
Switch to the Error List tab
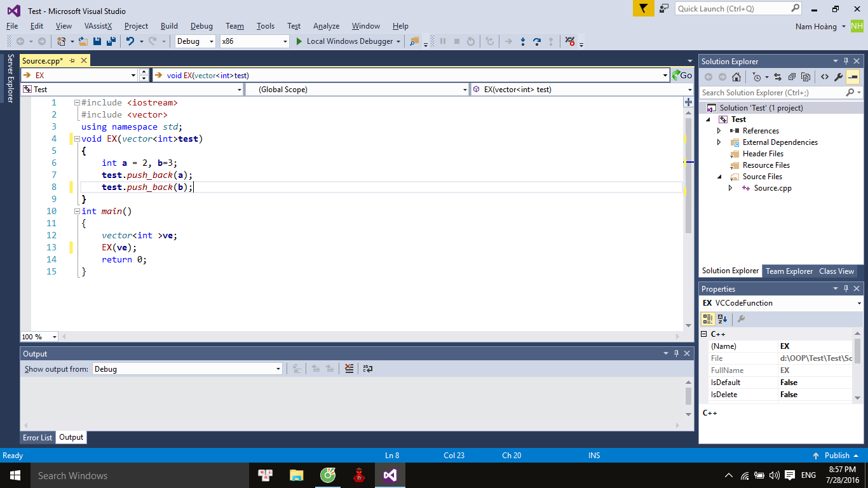click(x=37, y=437)
